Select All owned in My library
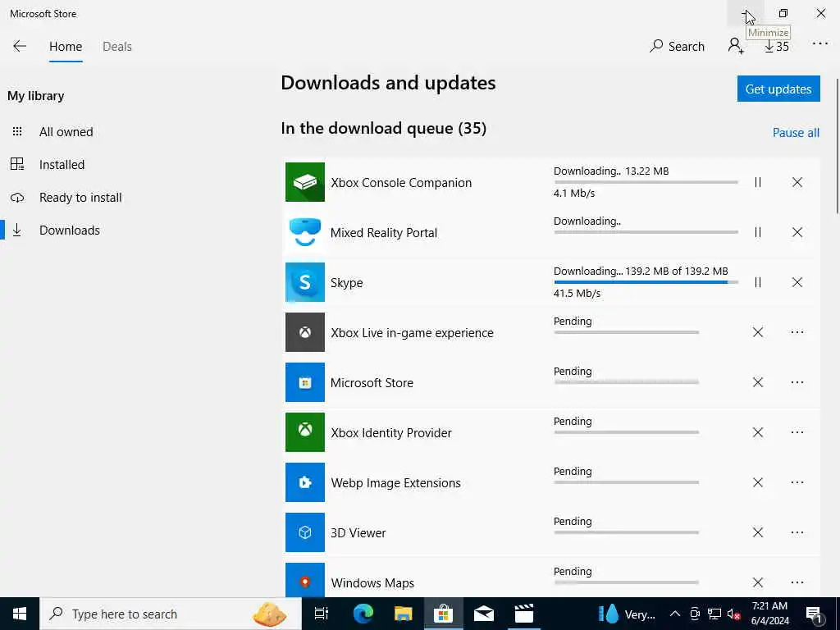The image size is (840, 630). click(x=66, y=132)
